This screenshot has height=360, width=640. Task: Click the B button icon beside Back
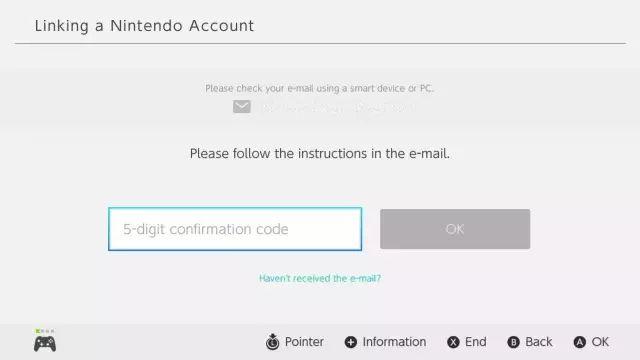point(513,342)
